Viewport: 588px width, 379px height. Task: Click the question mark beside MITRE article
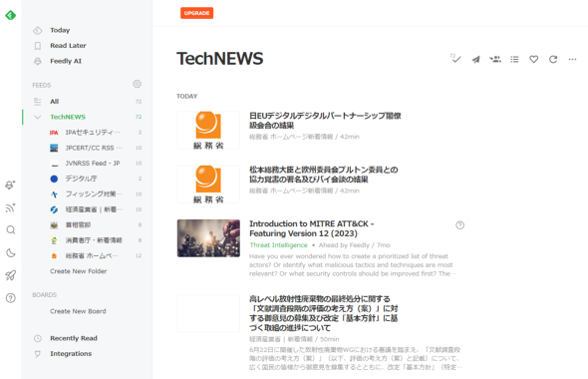point(459,225)
